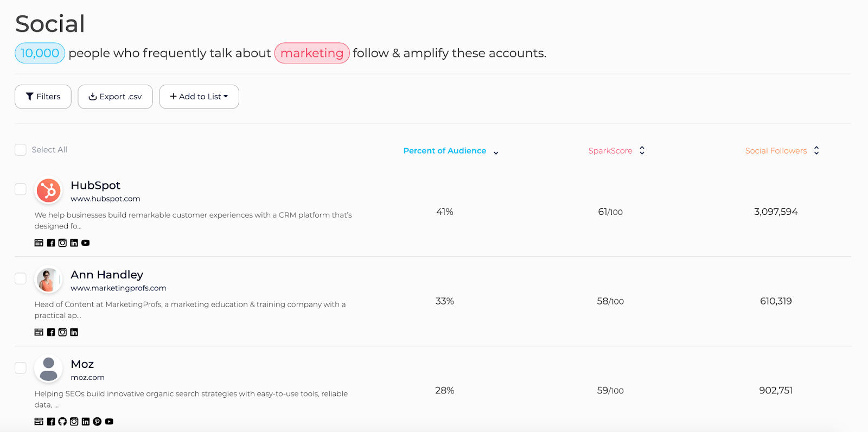Open Moz's YouTube channel icon
This screenshot has width=868, height=432.
pos(109,422)
